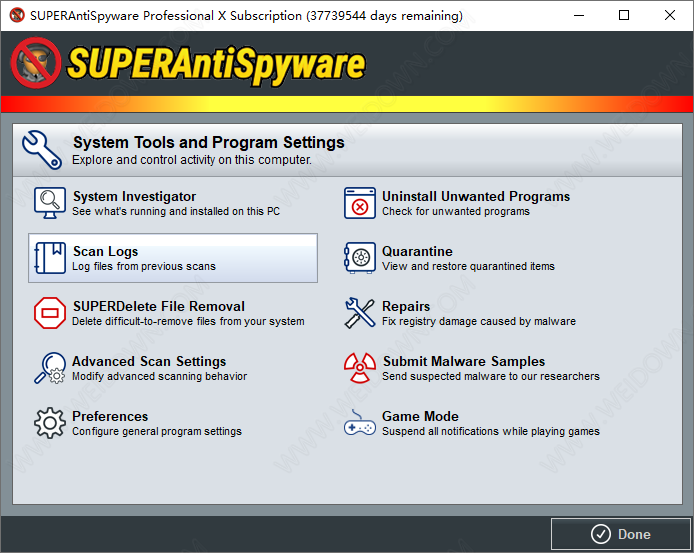Click "Fix registry damage caused by malware"

coord(479,321)
